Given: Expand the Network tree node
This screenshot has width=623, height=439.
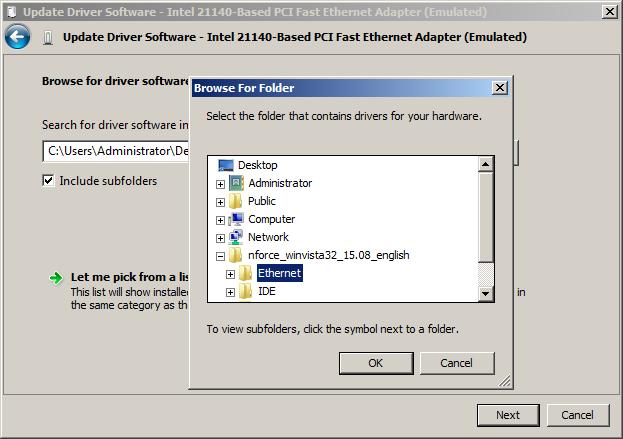Looking at the screenshot, I should tap(221, 238).
